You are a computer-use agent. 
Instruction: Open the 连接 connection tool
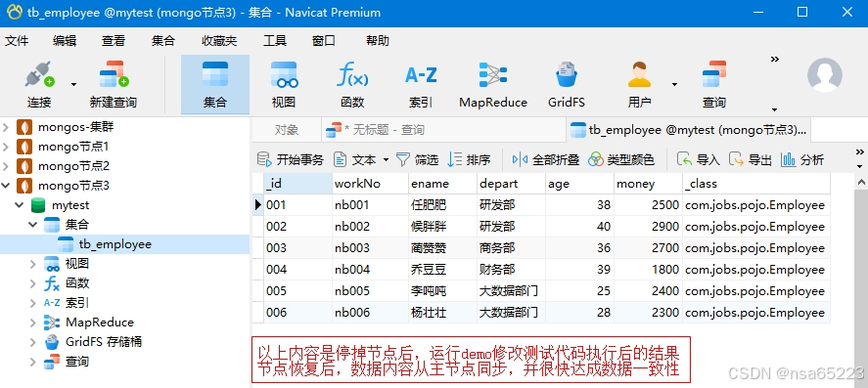pos(39,85)
